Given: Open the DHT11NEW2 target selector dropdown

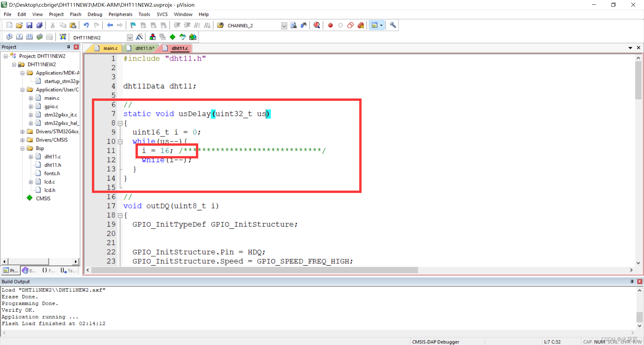Looking at the screenshot, I should point(130,37).
